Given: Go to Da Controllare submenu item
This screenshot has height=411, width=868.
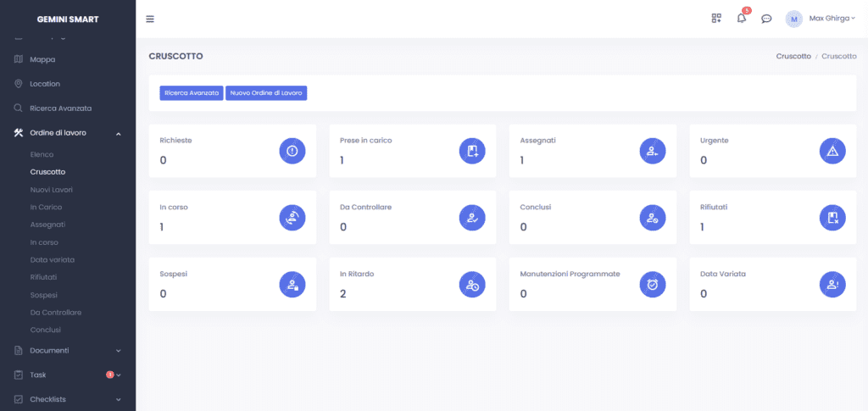Looking at the screenshot, I should click(x=56, y=313).
